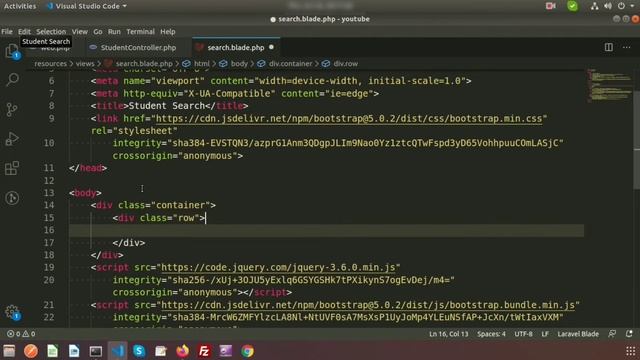The image size is (640, 360).
Task: Launch Firefox from the dock
Action: tap(182, 351)
